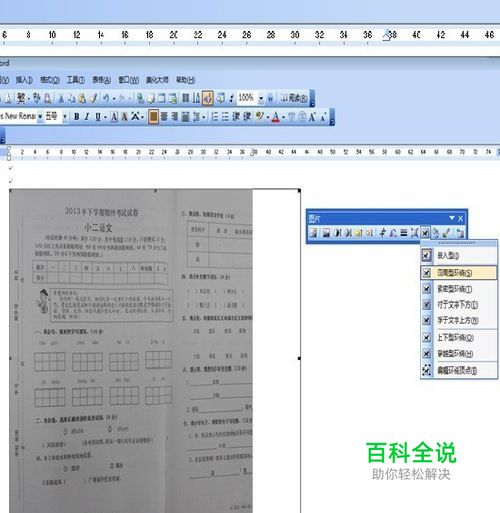Open Picture toolbar options triangle

[452, 218]
